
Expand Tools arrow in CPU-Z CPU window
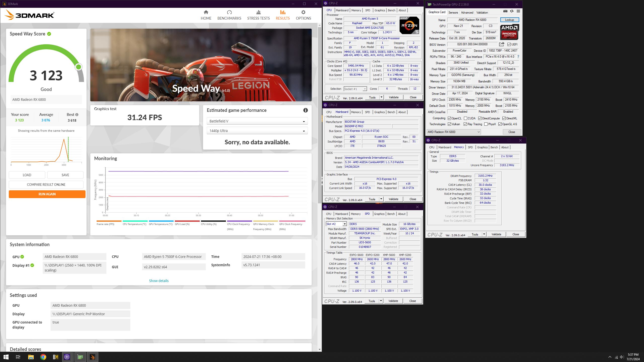click(x=381, y=97)
